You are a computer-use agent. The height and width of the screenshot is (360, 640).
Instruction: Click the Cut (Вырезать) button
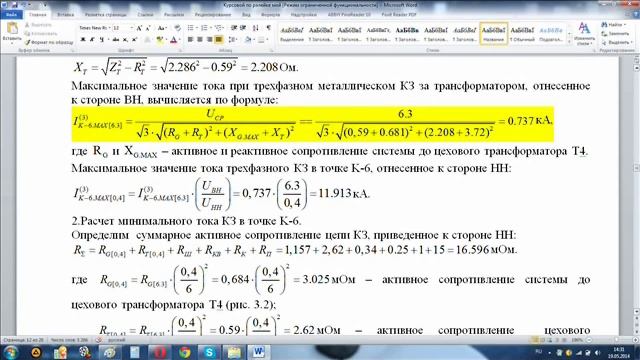(38, 25)
